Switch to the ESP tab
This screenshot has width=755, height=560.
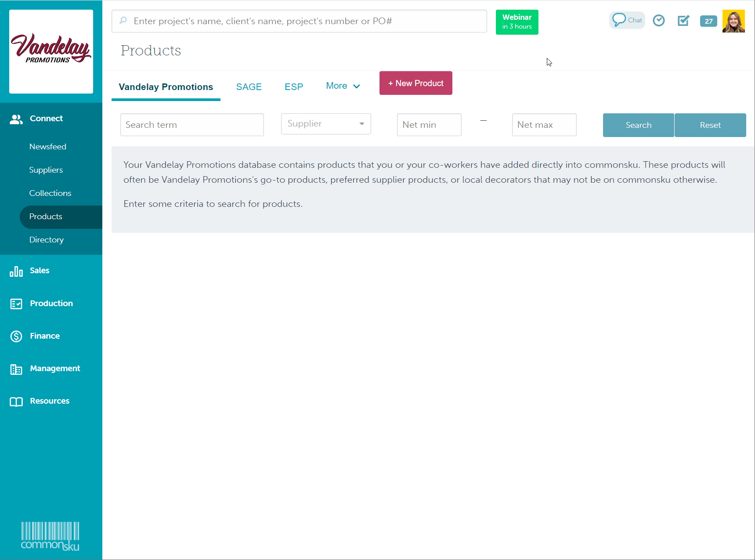[x=293, y=87]
